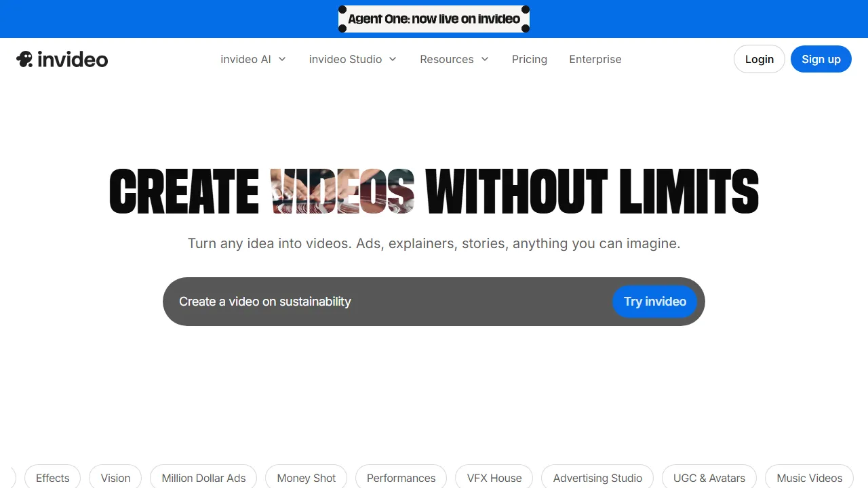This screenshot has height=488, width=868.
Task: Open the invideo Studio menu
Action: (x=353, y=59)
